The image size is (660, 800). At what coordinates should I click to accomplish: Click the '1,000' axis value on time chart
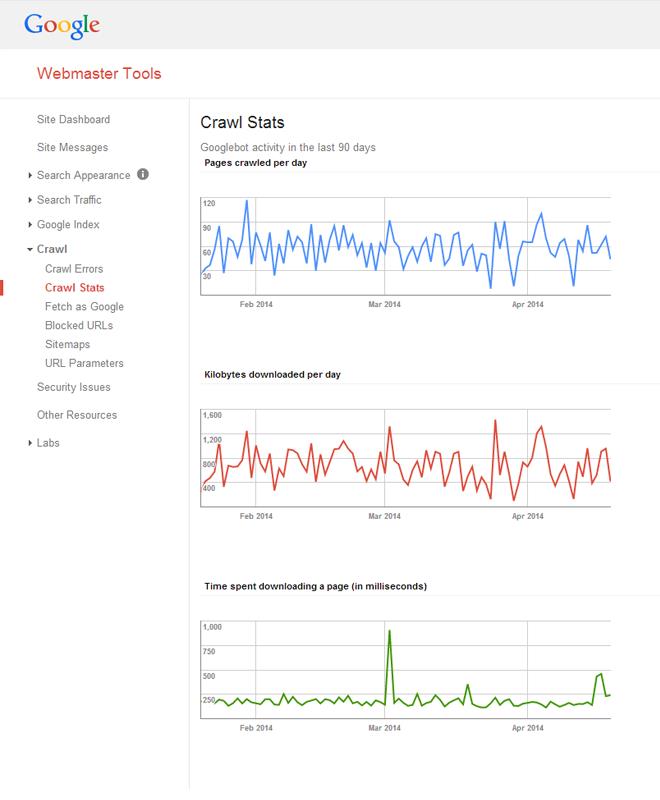[x=212, y=627]
